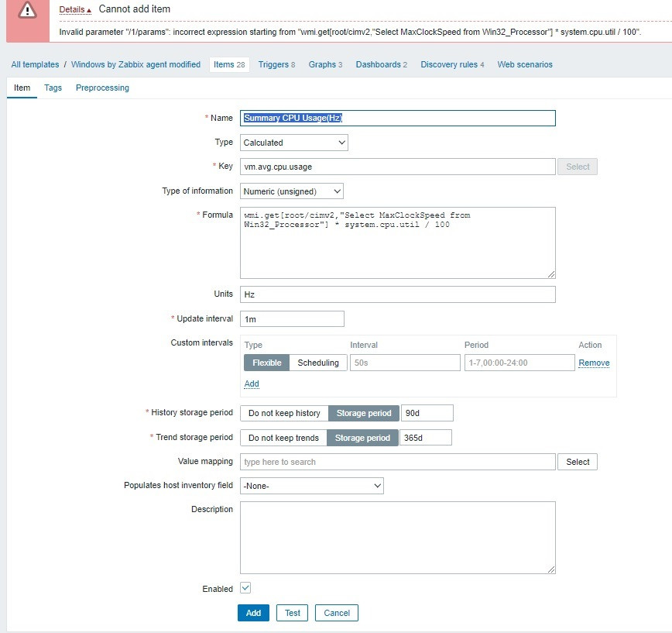672x633 pixels.
Task: Expand Populates host inventory field dropdown
Action: pos(311,486)
